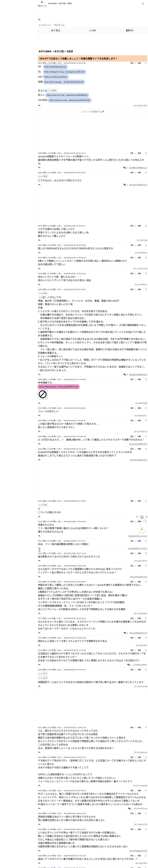Open the dotup.org 2800830.png image link
Viewport: 148px width, 868px height.
tap(59, 387)
